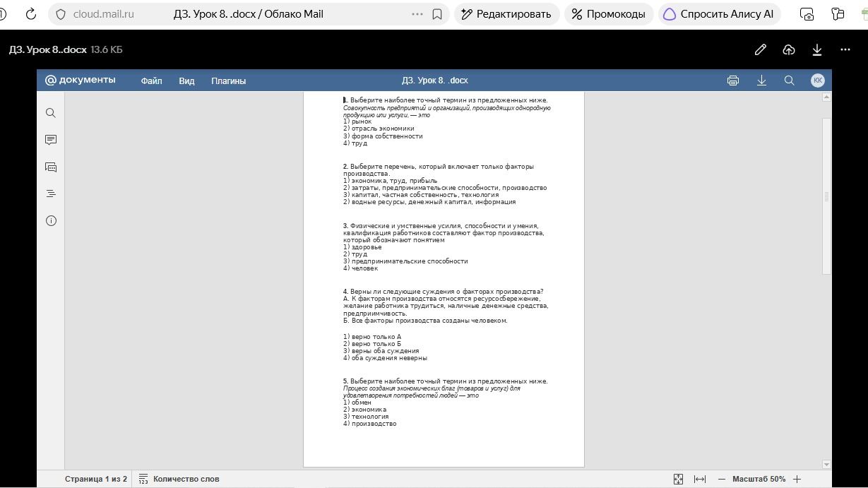
Task: Open the three-dot menu in the address bar
Action: 417,14
